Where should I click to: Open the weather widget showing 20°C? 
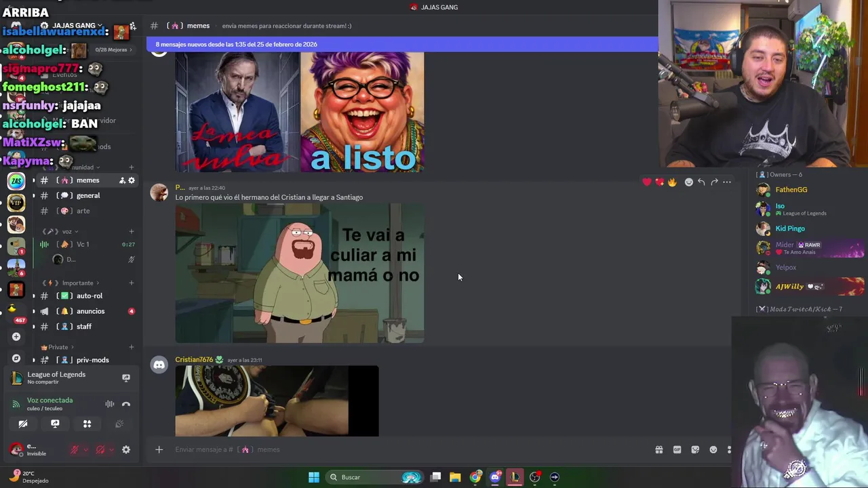pyautogui.click(x=28, y=477)
